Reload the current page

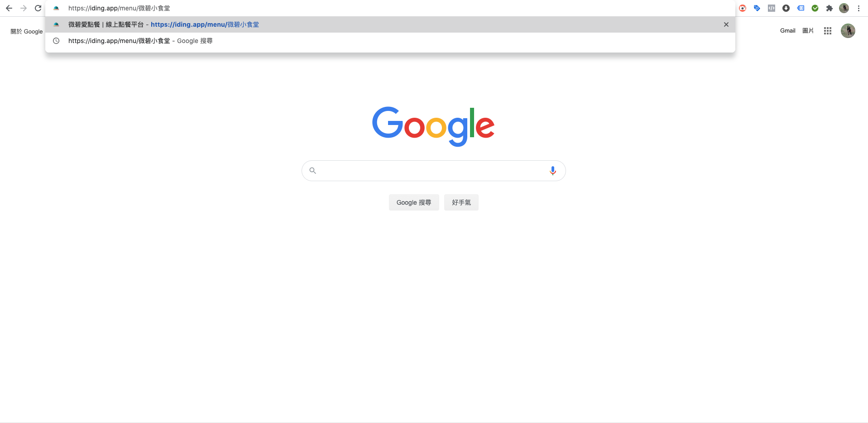tap(38, 8)
